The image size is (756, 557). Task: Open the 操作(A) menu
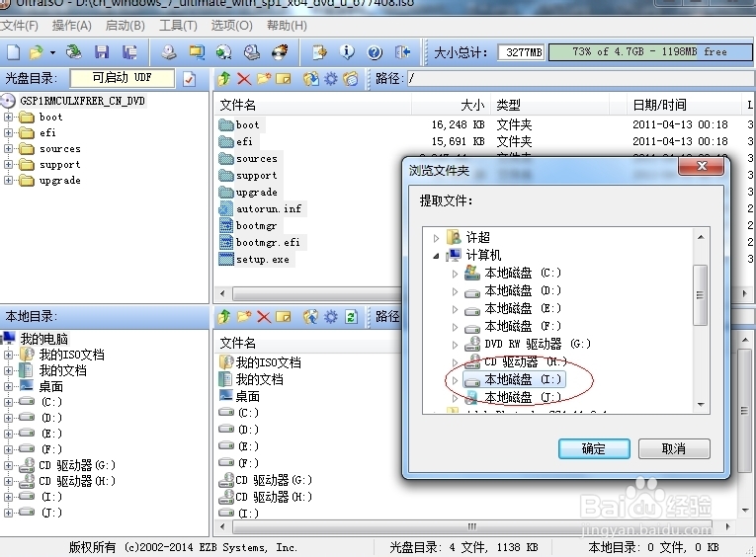point(72,26)
